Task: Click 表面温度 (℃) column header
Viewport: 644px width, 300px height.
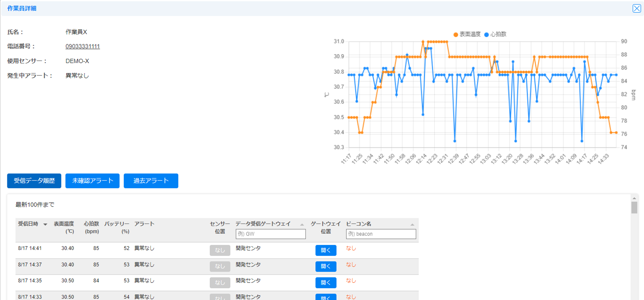Action: [x=64, y=228]
